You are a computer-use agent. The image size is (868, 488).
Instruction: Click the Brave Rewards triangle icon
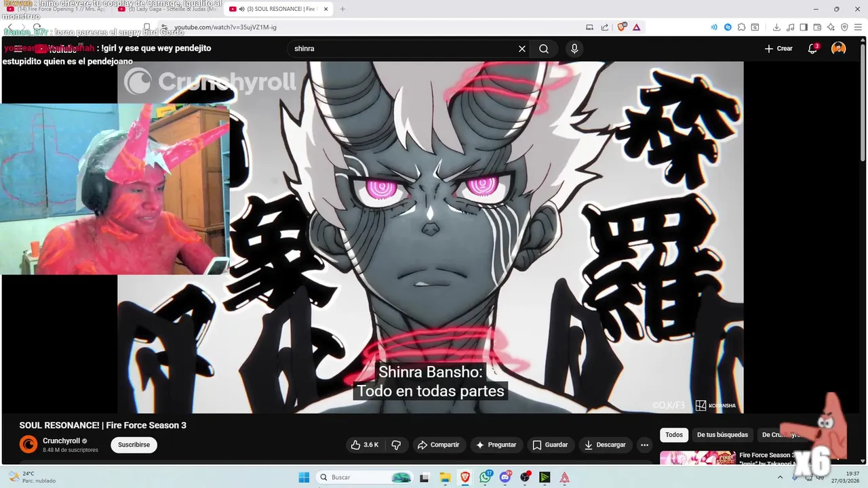[637, 27]
